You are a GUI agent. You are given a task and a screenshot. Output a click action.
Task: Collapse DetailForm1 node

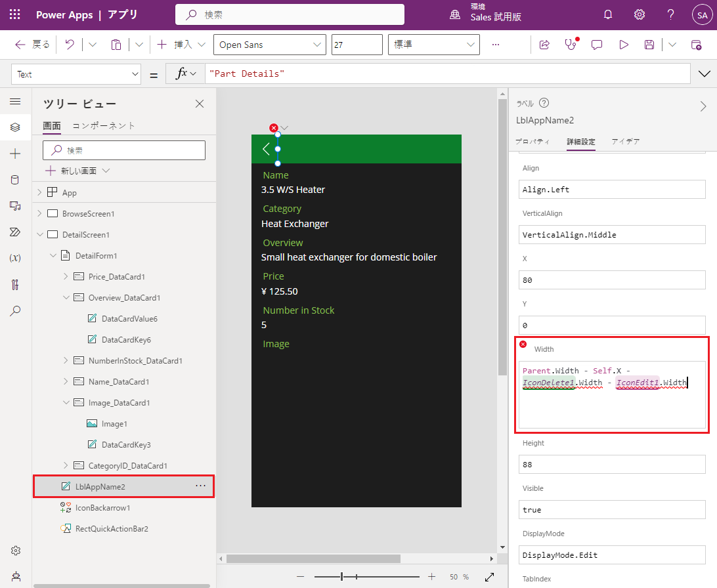coord(53,255)
